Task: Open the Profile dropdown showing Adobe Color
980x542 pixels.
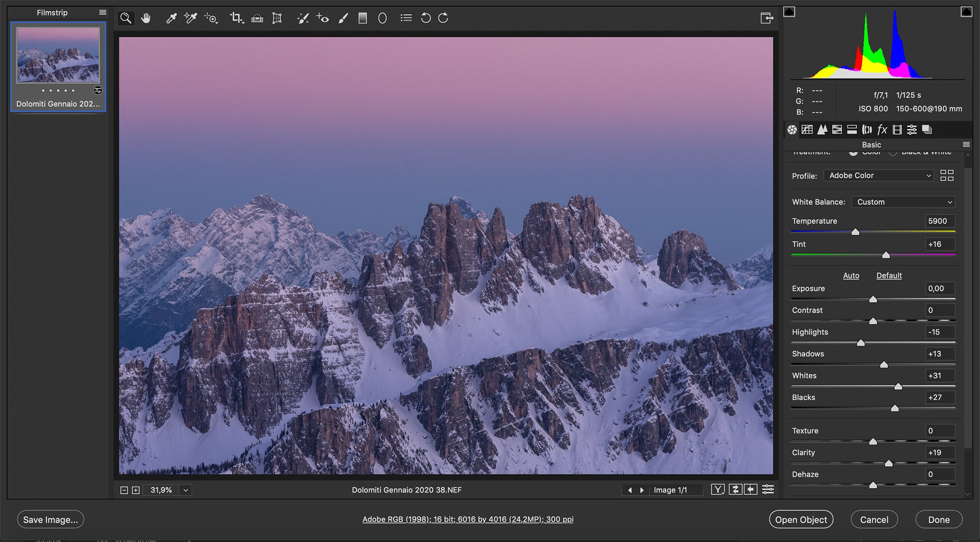Action: pyautogui.click(x=879, y=175)
